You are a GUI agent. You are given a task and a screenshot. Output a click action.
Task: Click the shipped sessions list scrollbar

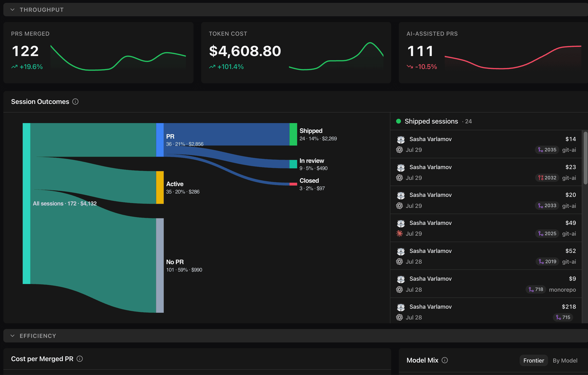585,158
